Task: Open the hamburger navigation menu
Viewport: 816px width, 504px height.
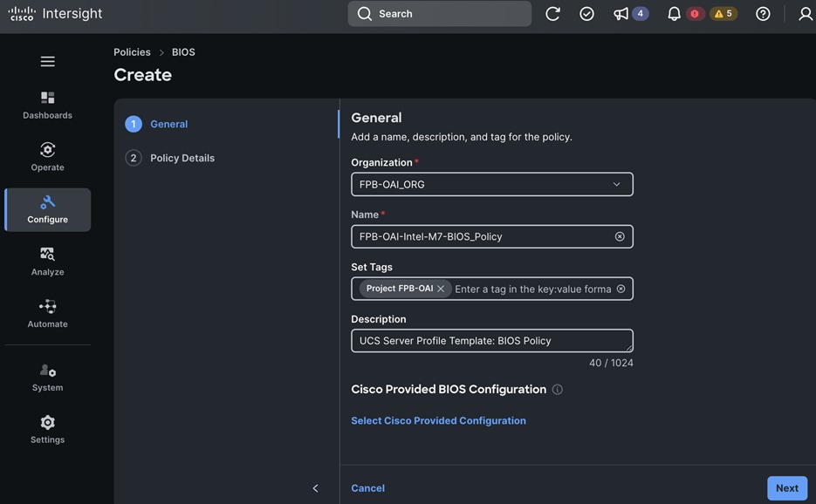Action: coord(48,61)
